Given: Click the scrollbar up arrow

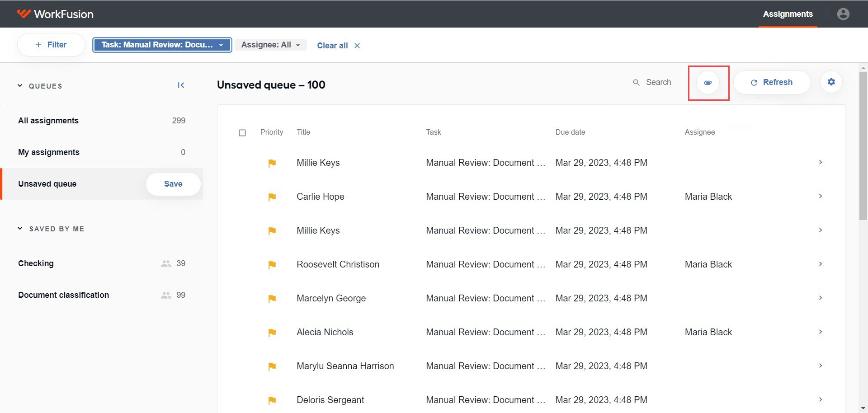Looking at the screenshot, I should coord(863,68).
